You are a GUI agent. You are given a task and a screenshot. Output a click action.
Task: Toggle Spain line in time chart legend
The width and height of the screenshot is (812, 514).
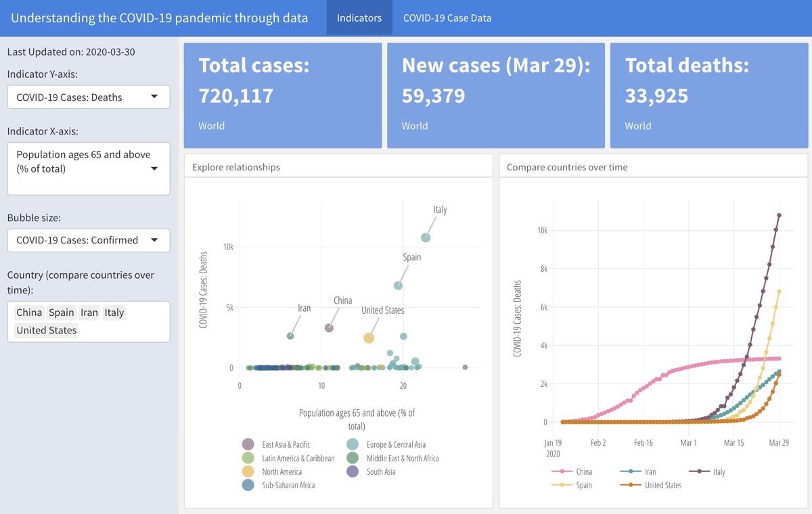[x=573, y=485]
